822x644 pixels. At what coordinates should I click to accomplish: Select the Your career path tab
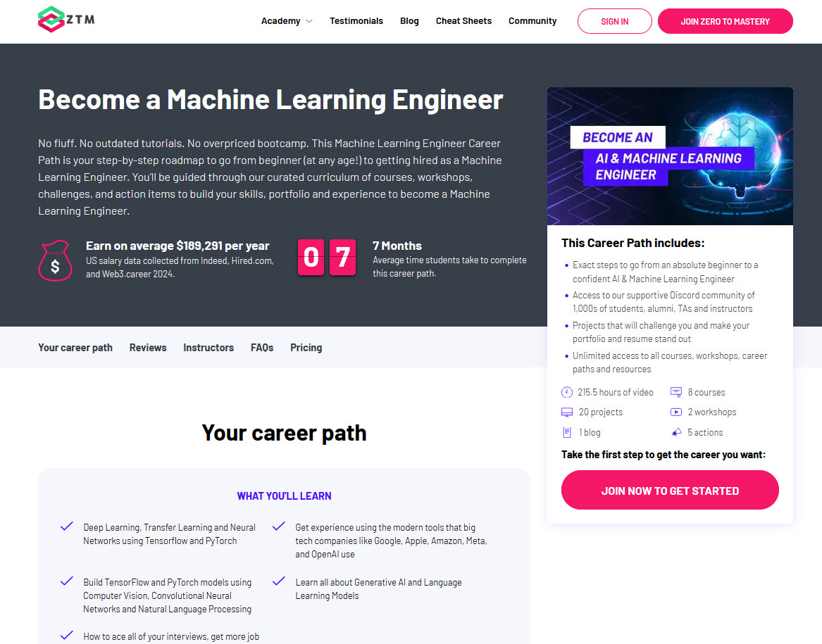(x=75, y=348)
